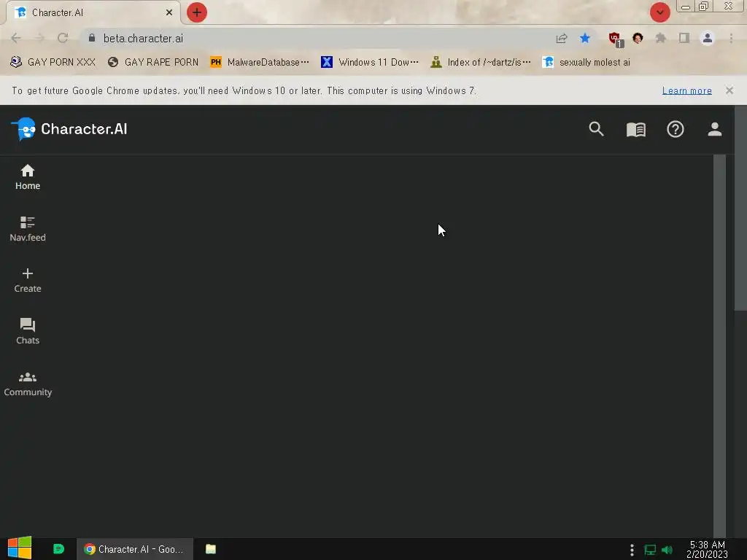The width and height of the screenshot is (747, 560).
Task: Open File Explorer from the taskbar
Action: tap(211, 549)
